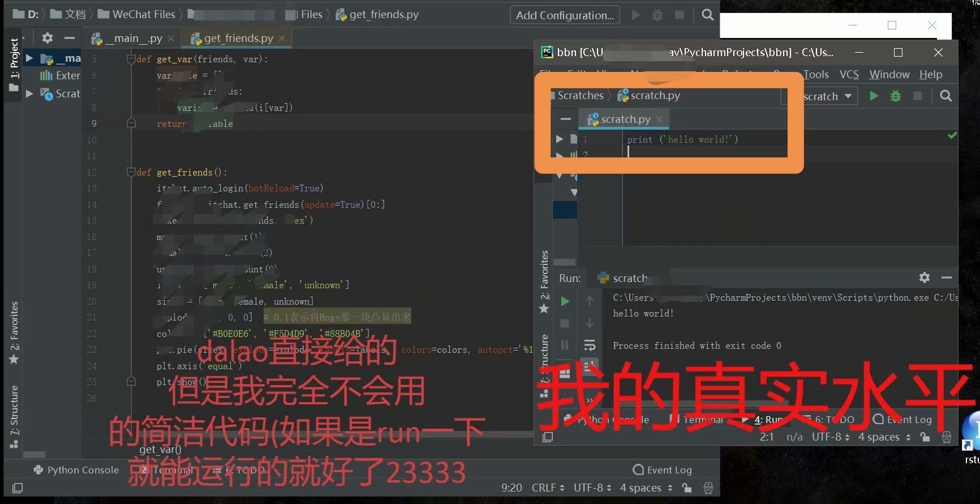Viewport: 980px width, 504px height.
Task: Click inspector face icon, left status bar
Action: click(x=708, y=488)
